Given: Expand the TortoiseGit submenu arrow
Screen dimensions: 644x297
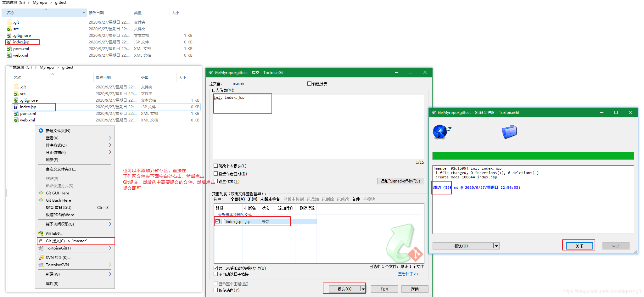Looking at the screenshot, I should [110, 248].
